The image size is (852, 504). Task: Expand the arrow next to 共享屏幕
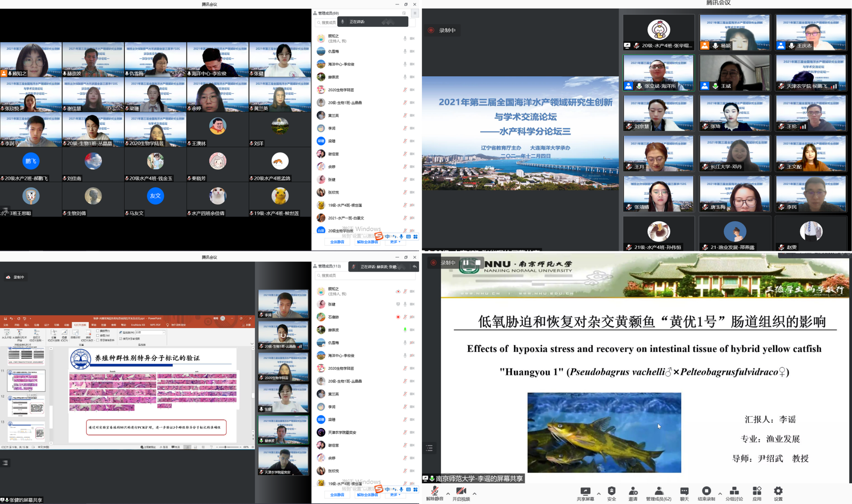pos(599,494)
